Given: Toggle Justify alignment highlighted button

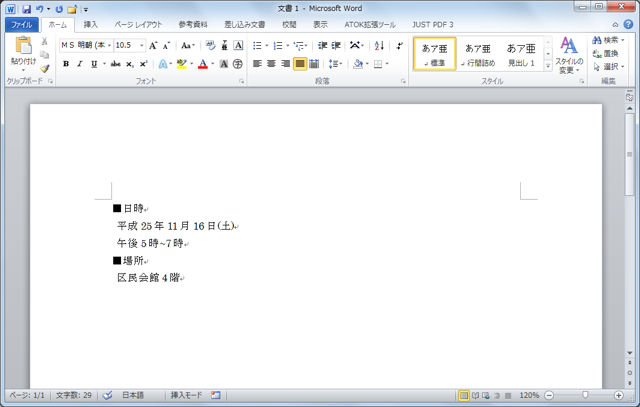Looking at the screenshot, I should (x=300, y=64).
